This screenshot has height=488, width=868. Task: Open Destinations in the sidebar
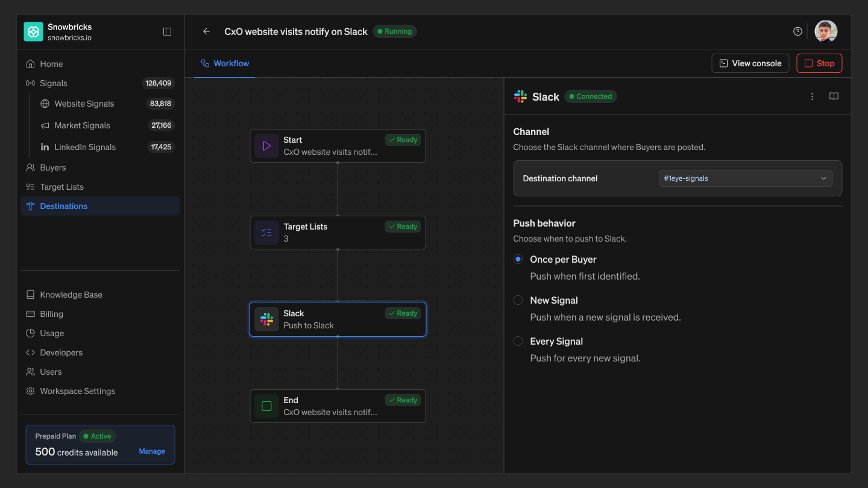click(100, 206)
